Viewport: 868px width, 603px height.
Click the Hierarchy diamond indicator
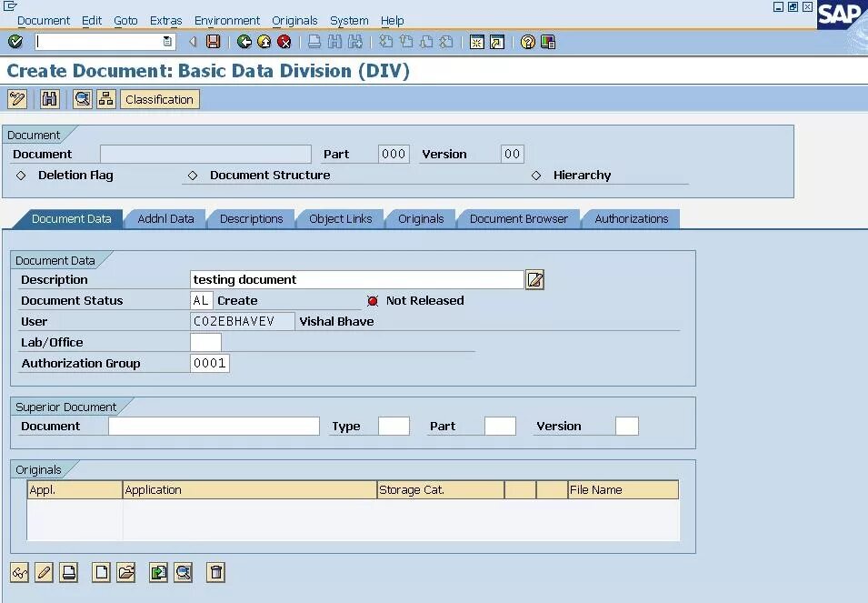[536, 176]
